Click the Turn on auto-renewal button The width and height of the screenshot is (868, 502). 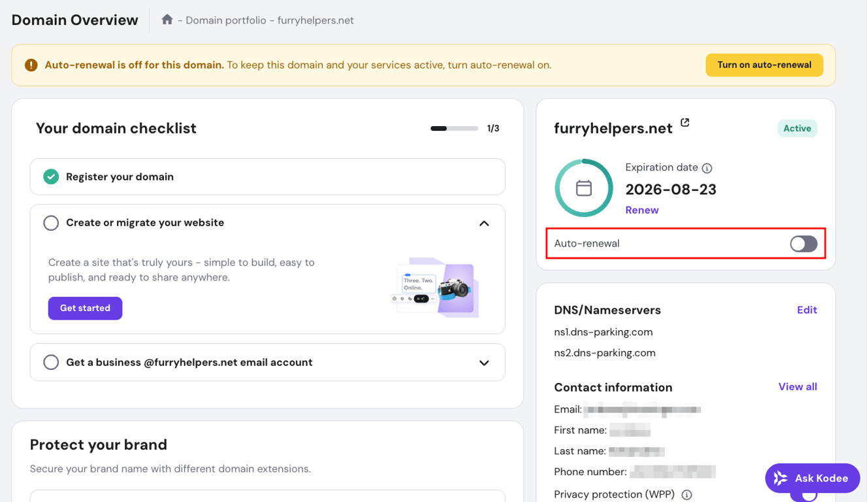pos(764,65)
